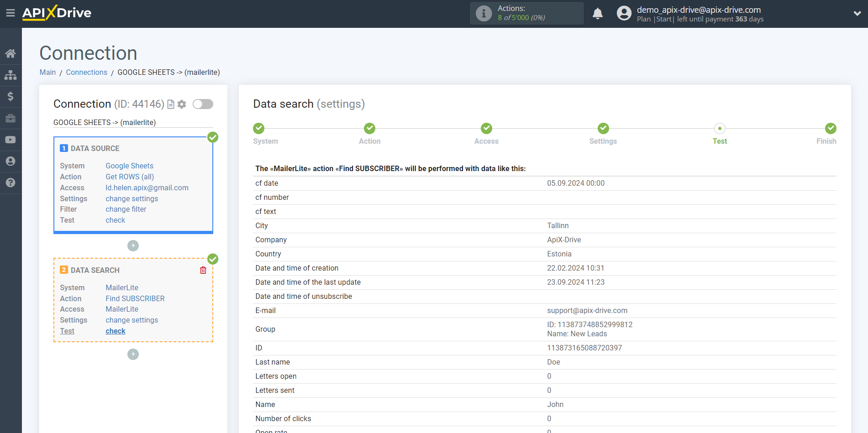This screenshot has height=433, width=868.
Task: Select the City value Tallinn
Action: pyautogui.click(x=558, y=226)
